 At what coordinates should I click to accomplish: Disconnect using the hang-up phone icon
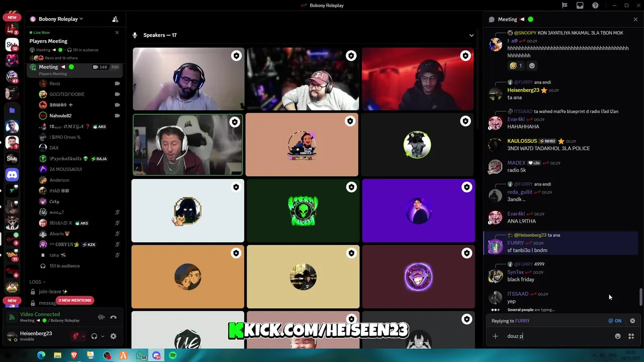[113, 317]
